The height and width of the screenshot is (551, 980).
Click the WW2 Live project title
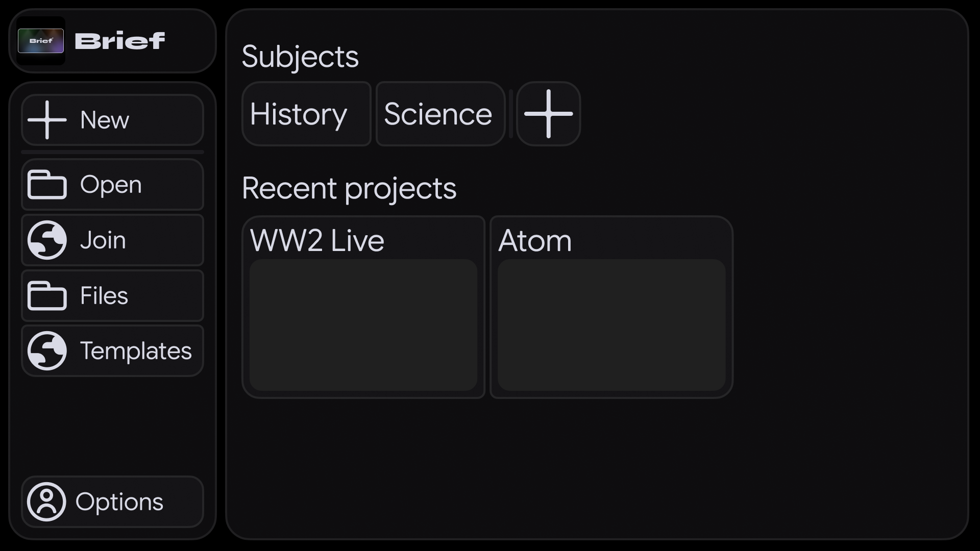317,240
